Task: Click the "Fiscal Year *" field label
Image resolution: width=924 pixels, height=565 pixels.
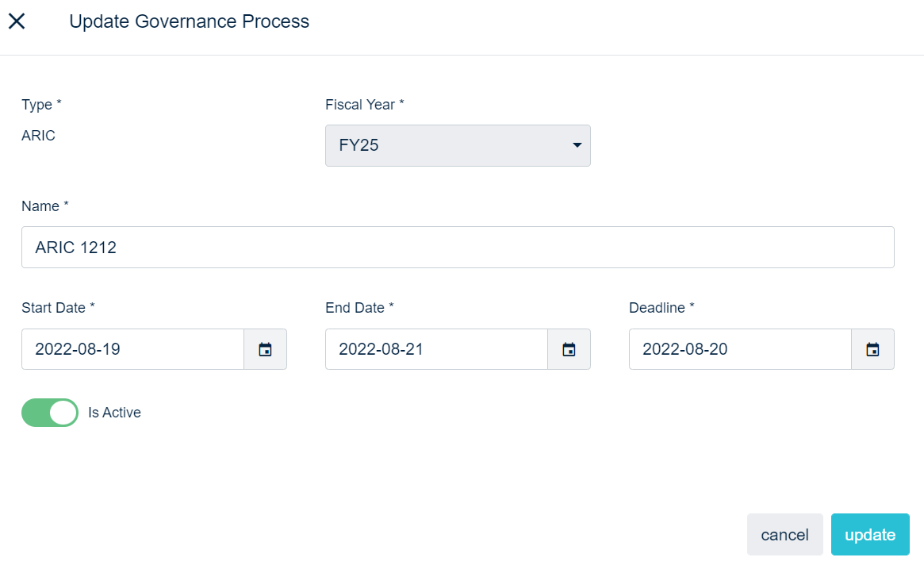Action: coord(365,105)
